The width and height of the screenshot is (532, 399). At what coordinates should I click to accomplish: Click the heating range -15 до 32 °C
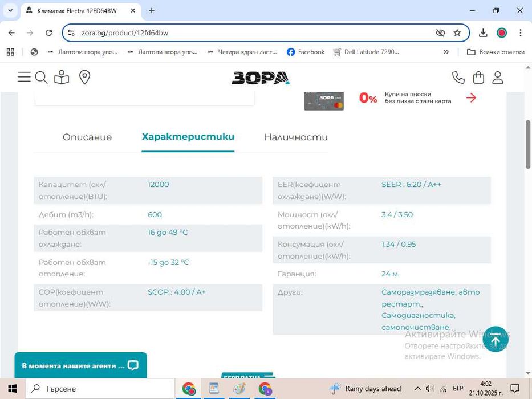tap(168, 263)
